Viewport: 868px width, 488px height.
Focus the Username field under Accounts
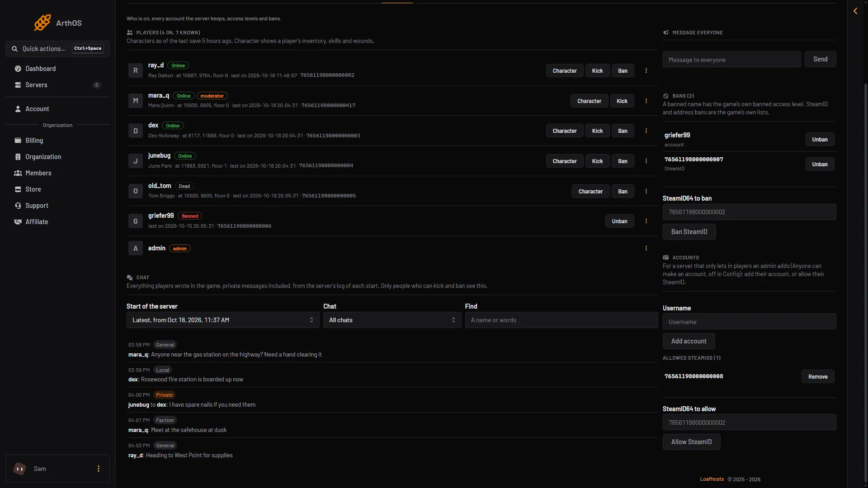pos(749,322)
